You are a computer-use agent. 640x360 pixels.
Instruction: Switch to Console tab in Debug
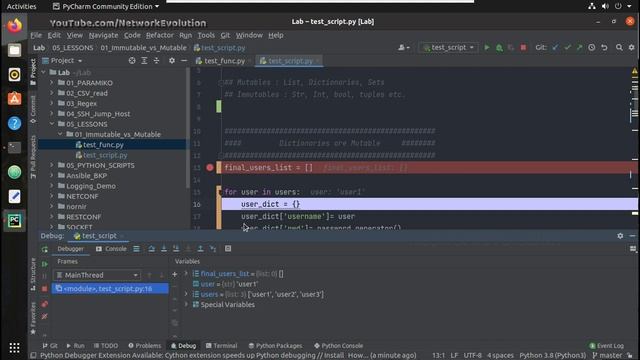click(x=111, y=249)
